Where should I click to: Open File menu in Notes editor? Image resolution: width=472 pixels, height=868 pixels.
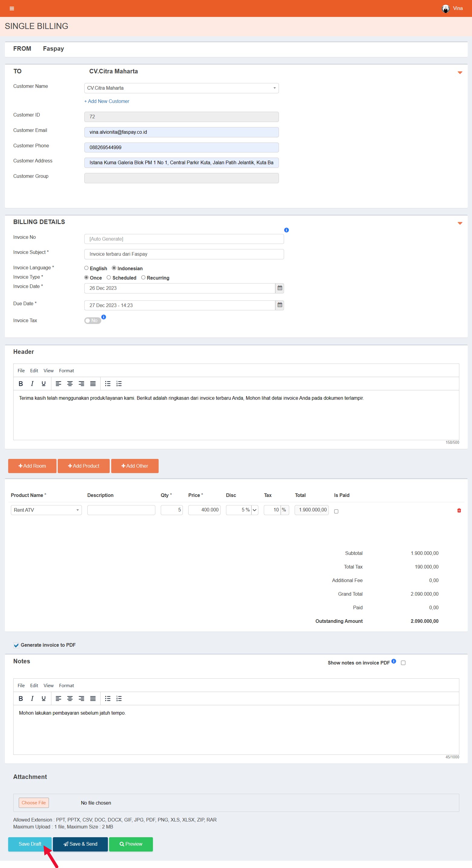pos(21,685)
